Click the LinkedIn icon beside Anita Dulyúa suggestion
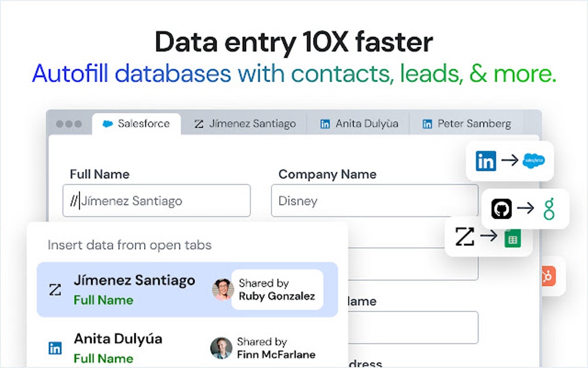The height and width of the screenshot is (368, 588). tap(55, 348)
